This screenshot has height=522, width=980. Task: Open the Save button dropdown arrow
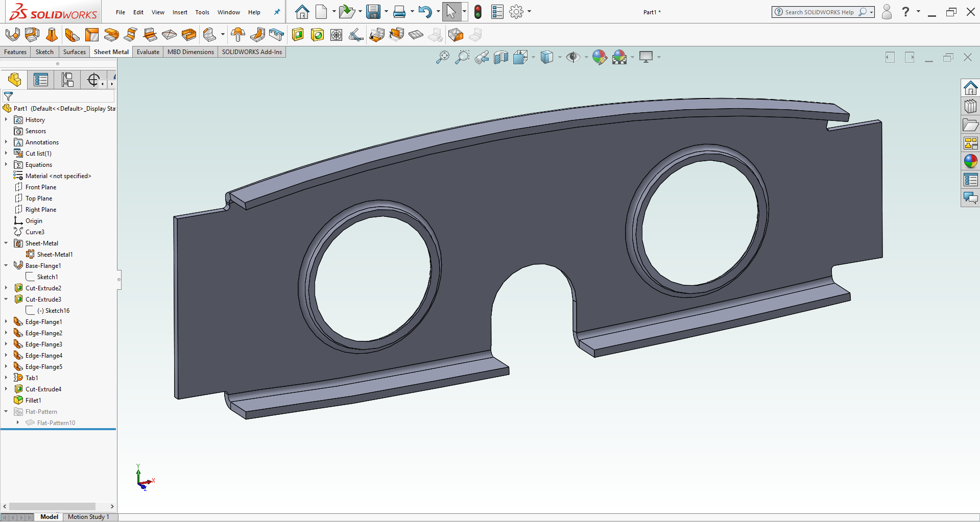tap(386, 12)
